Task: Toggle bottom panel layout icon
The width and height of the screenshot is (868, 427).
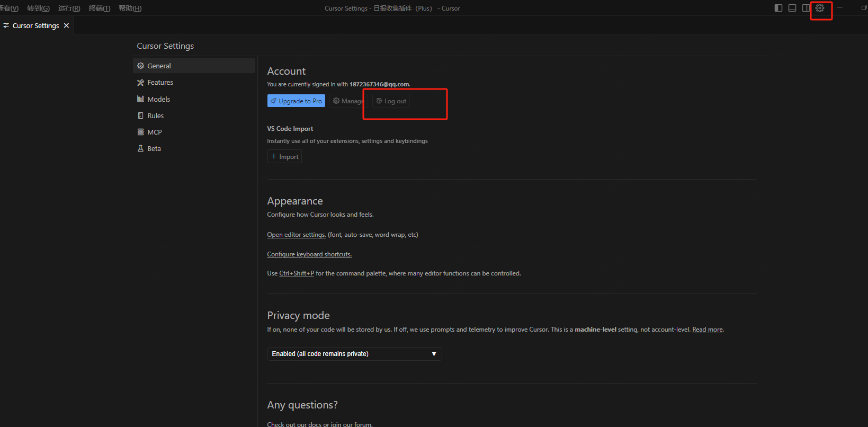Action: click(x=792, y=8)
